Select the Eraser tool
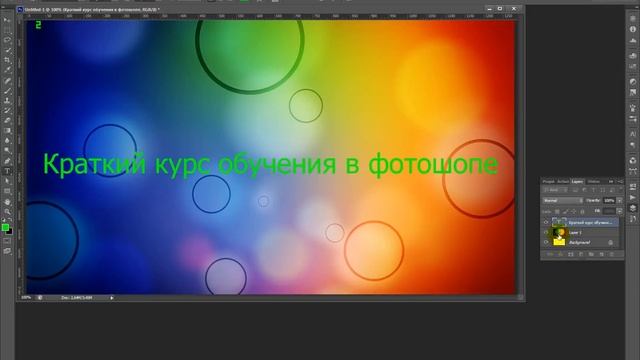 click(x=7, y=121)
